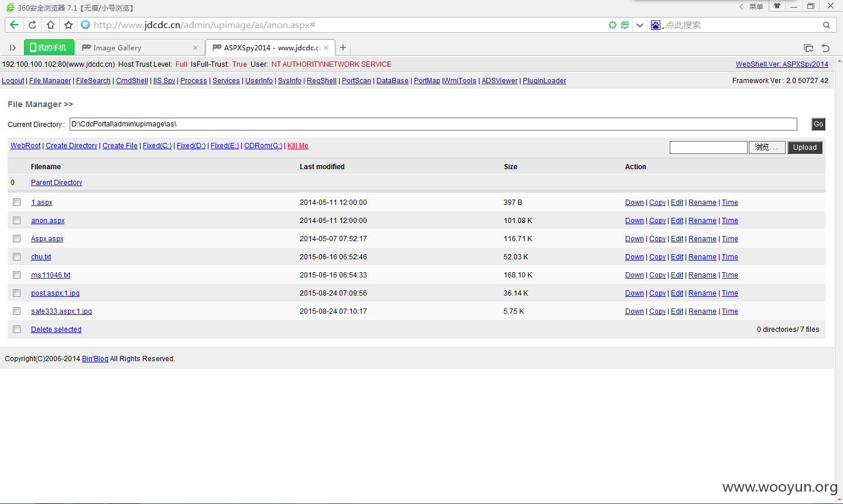Click the WebRoot link
The height and width of the screenshot is (504, 843).
[26, 146]
